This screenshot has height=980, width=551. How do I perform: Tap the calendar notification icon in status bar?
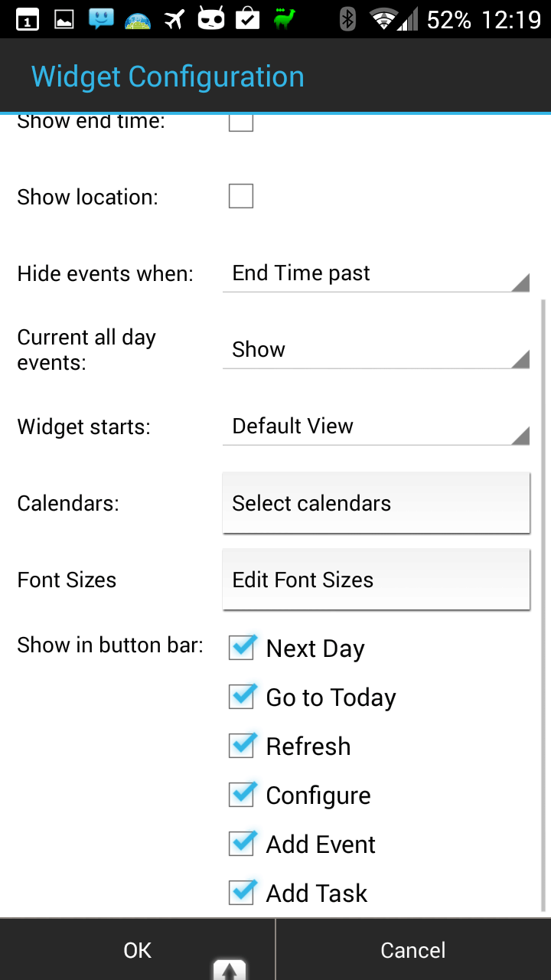(28, 19)
